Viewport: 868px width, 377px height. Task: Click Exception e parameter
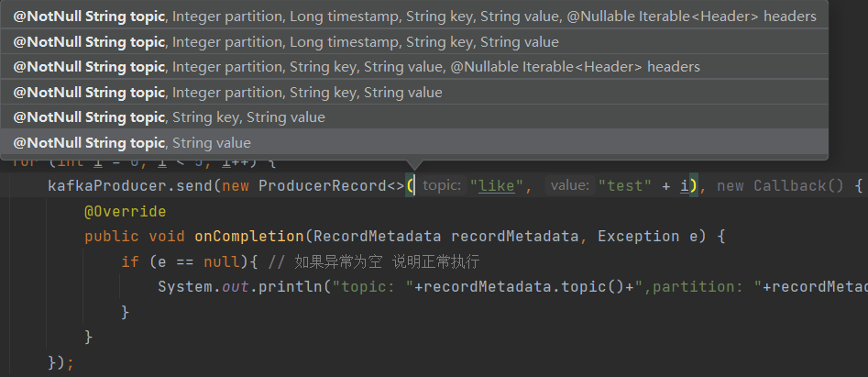click(648, 237)
